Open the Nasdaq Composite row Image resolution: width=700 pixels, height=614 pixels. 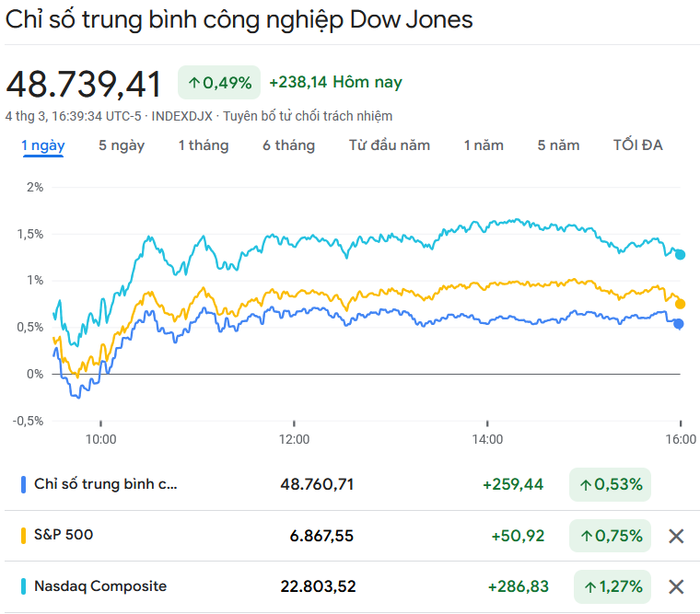(x=100, y=586)
